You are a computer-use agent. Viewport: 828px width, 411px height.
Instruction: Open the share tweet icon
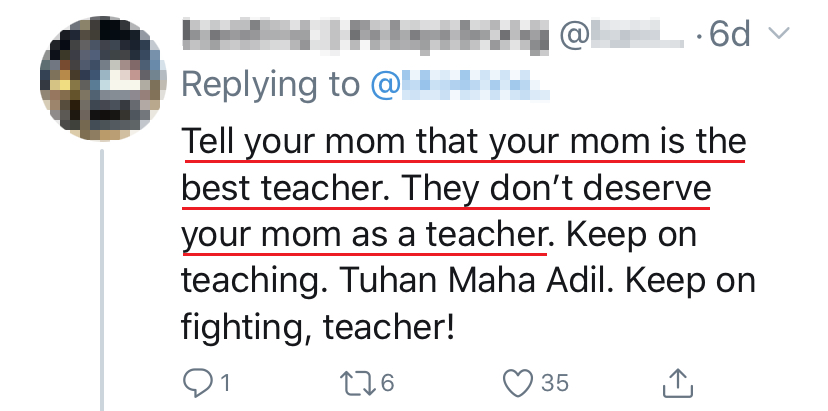click(x=677, y=381)
